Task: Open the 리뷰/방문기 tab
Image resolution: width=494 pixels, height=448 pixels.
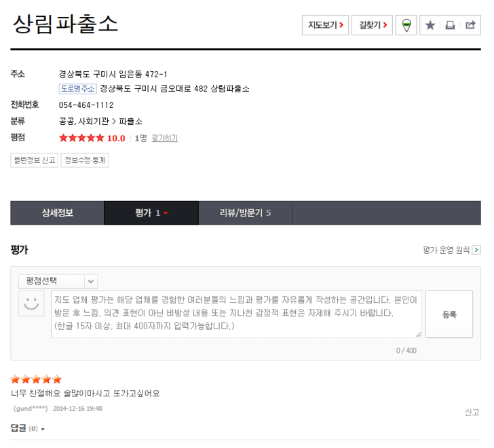Action: click(x=245, y=213)
